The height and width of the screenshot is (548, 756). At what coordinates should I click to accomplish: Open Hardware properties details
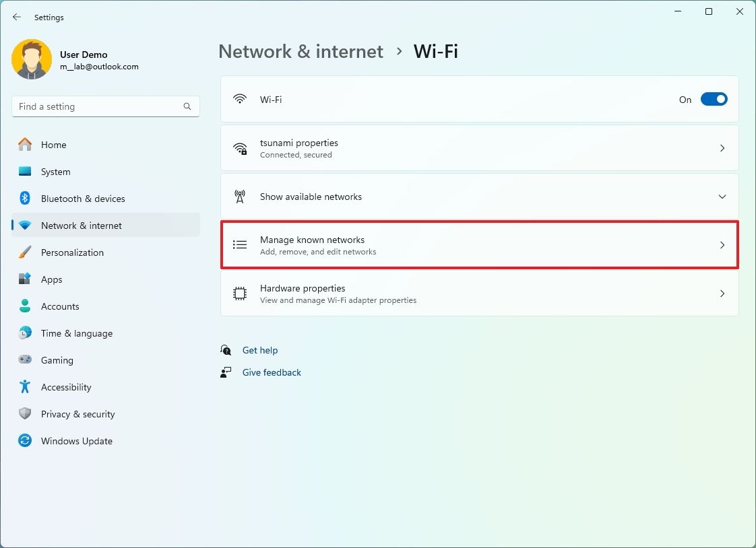pos(479,294)
